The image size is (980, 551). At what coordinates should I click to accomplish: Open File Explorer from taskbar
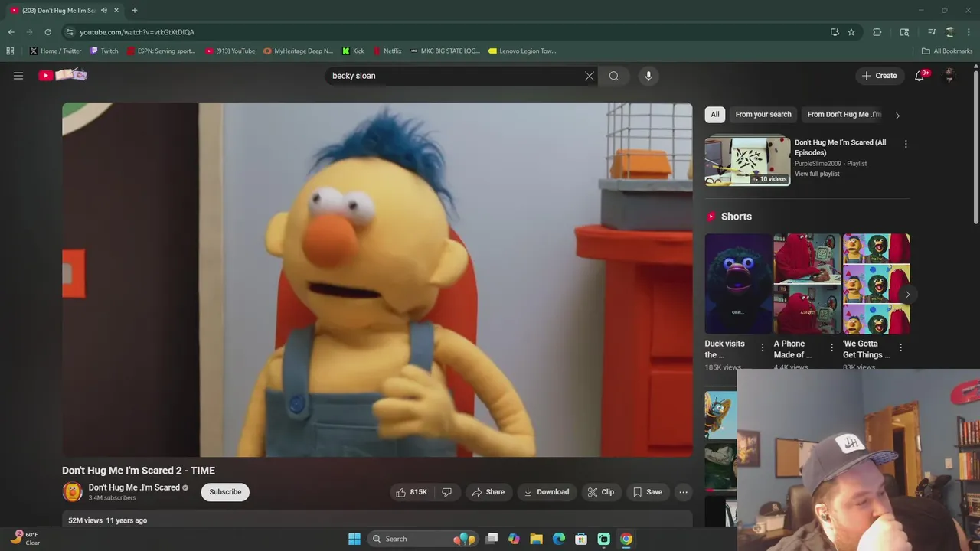[536, 539]
